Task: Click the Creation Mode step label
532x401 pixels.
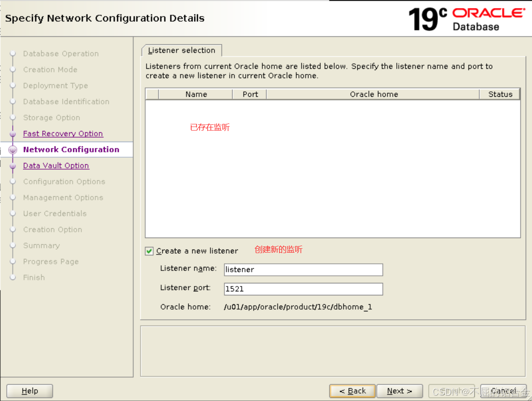Action: click(50, 70)
